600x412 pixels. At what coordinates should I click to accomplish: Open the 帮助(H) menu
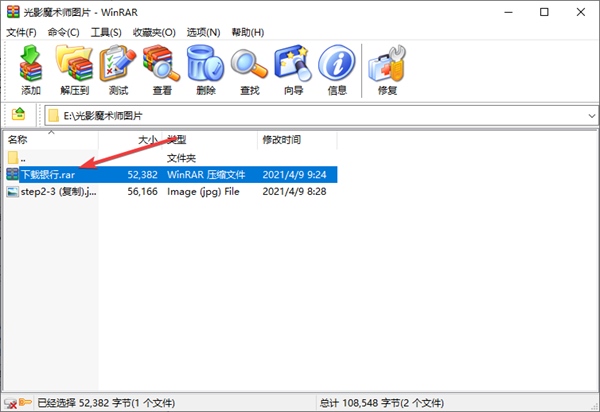point(248,33)
